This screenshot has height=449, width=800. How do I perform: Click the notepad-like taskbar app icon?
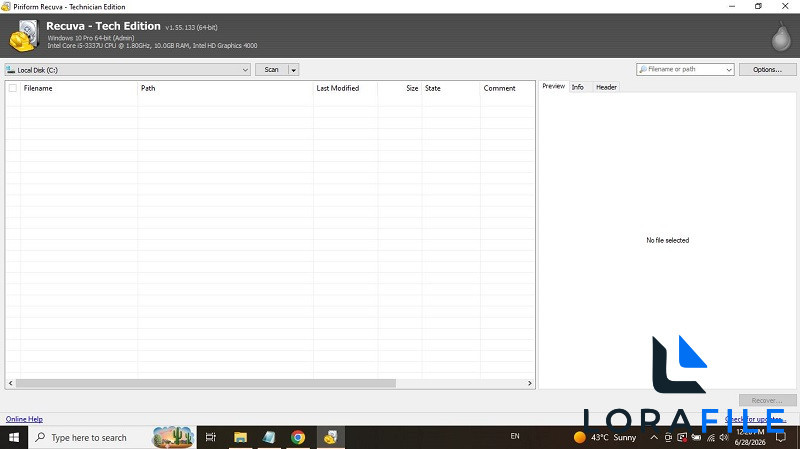coord(269,437)
